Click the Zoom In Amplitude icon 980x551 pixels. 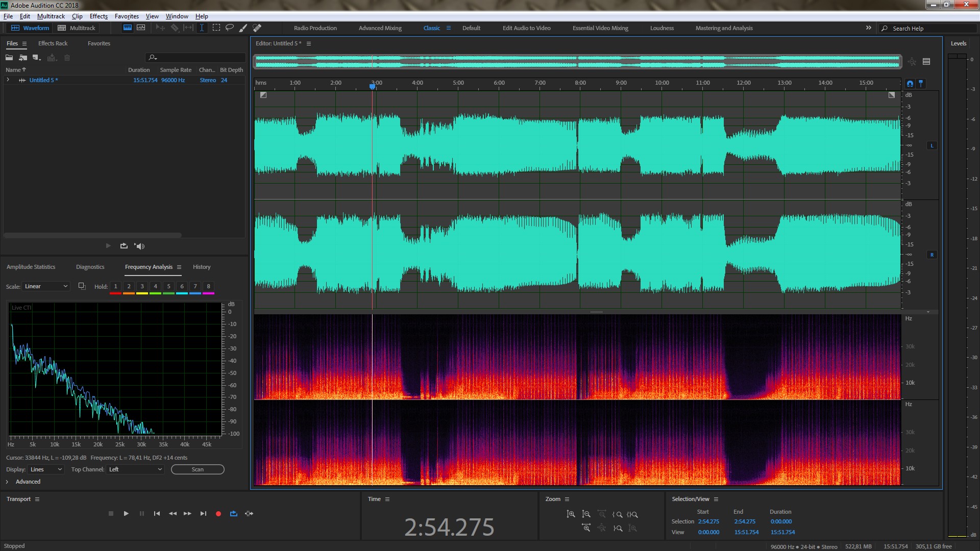point(571,514)
